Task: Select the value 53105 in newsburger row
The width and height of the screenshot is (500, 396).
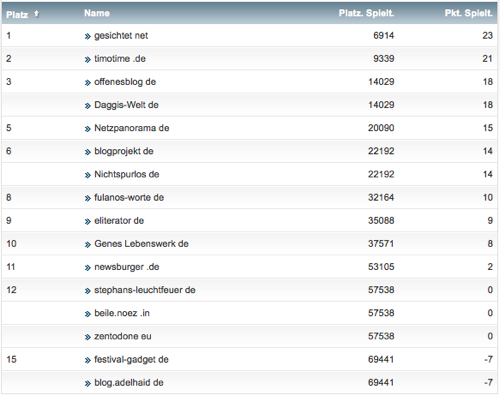Action: tap(381, 267)
